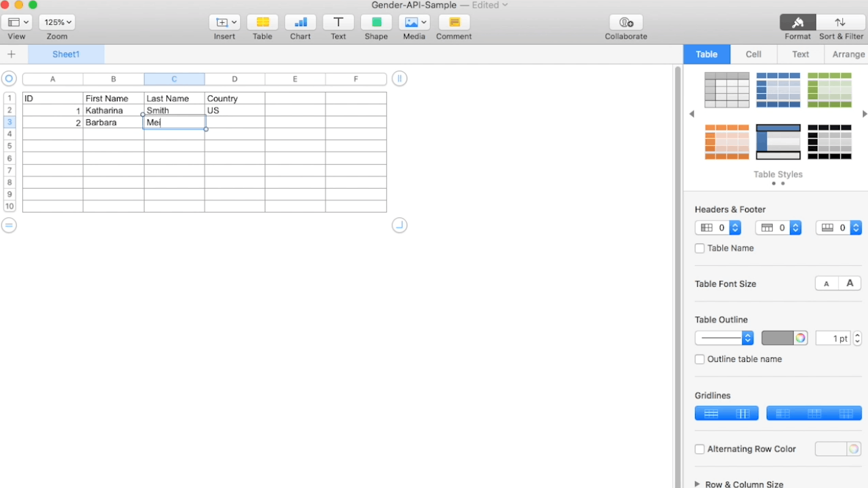Screen dimensions: 868x488
Task: Click the table select handle circle
Action: point(9,79)
